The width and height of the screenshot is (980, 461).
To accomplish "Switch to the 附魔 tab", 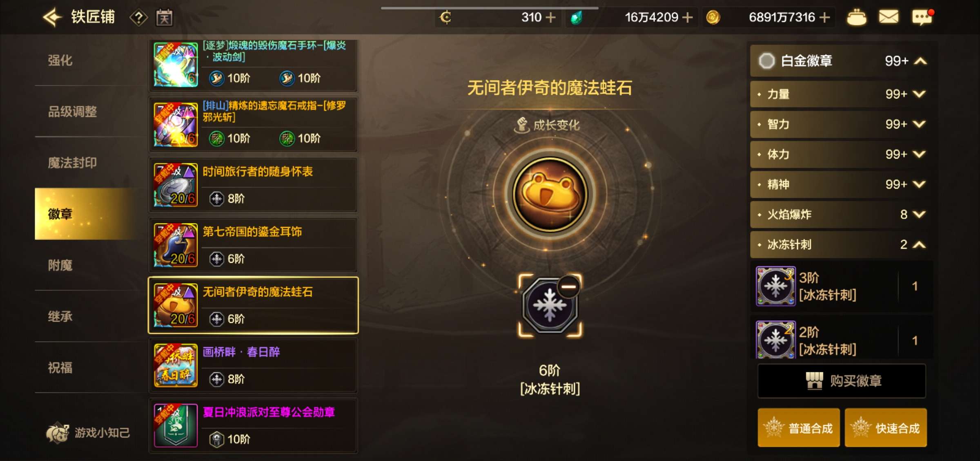I will [60, 265].
